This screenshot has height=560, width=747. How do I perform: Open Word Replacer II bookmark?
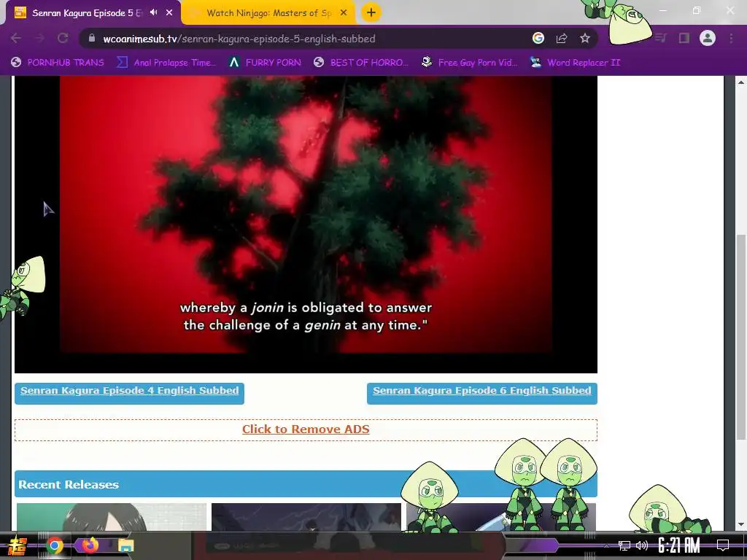coord(576,63)
